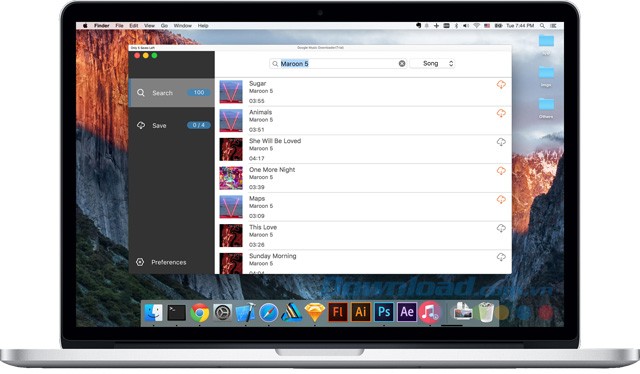The height and width of the screenshot is (374, 640).
Task: Click the Wi-Fi status icon
Action: [476, 25]
